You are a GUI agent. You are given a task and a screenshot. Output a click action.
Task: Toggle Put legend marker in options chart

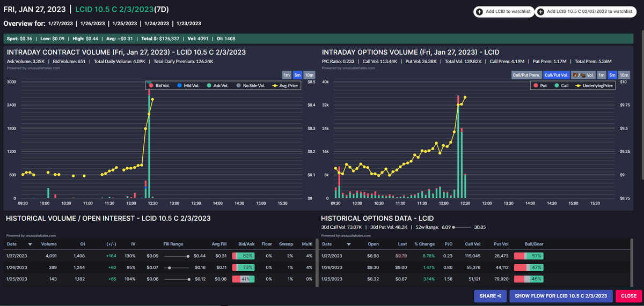536,85
